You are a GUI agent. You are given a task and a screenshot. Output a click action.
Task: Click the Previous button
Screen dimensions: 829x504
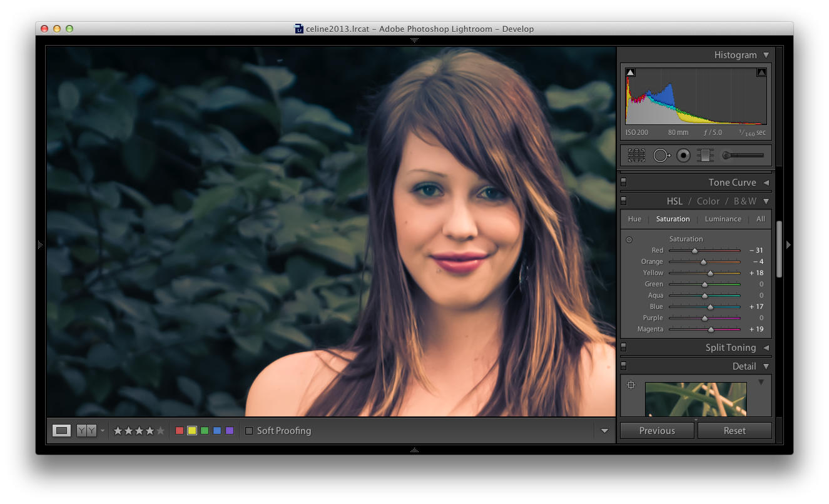(x=656, y=430)
